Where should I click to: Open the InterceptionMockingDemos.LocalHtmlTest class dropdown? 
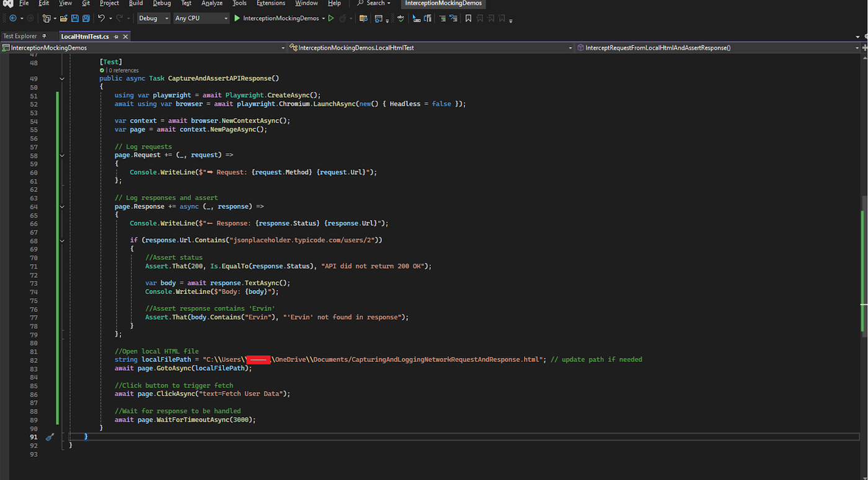tap(431, 48)
